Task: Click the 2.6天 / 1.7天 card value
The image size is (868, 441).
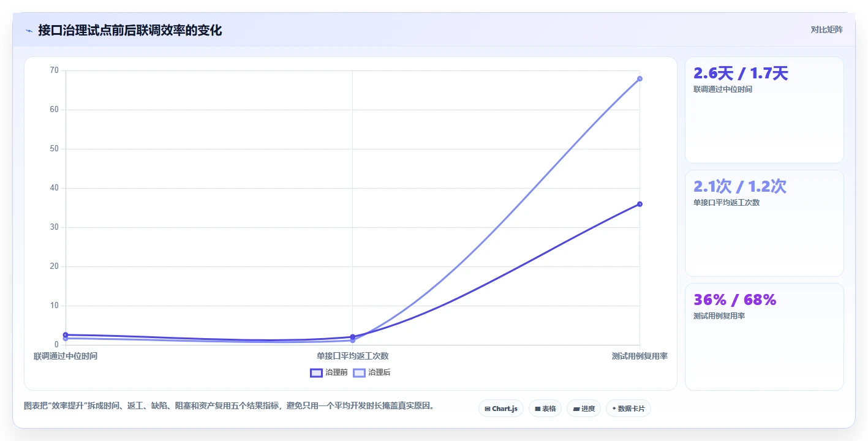Action: coord(741,73)
